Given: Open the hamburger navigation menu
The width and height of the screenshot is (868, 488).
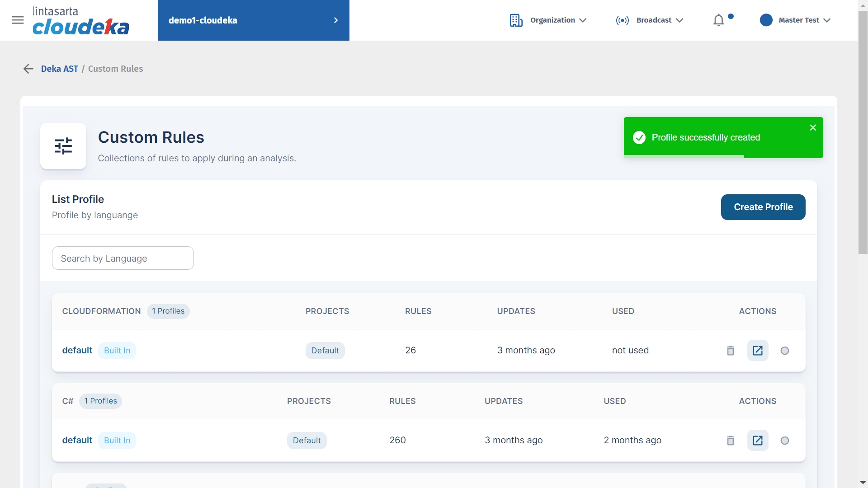Looking at the screenshot, I should (18, 20).
